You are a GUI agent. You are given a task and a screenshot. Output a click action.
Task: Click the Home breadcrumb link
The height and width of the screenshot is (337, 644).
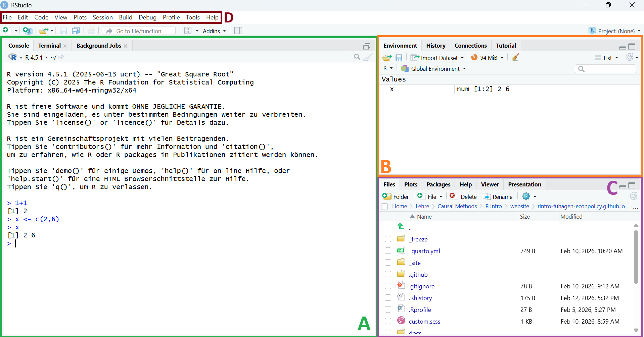click(399, 206)
